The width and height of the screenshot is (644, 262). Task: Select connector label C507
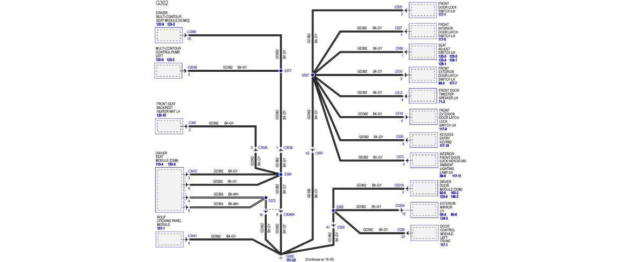coord(398,28)
